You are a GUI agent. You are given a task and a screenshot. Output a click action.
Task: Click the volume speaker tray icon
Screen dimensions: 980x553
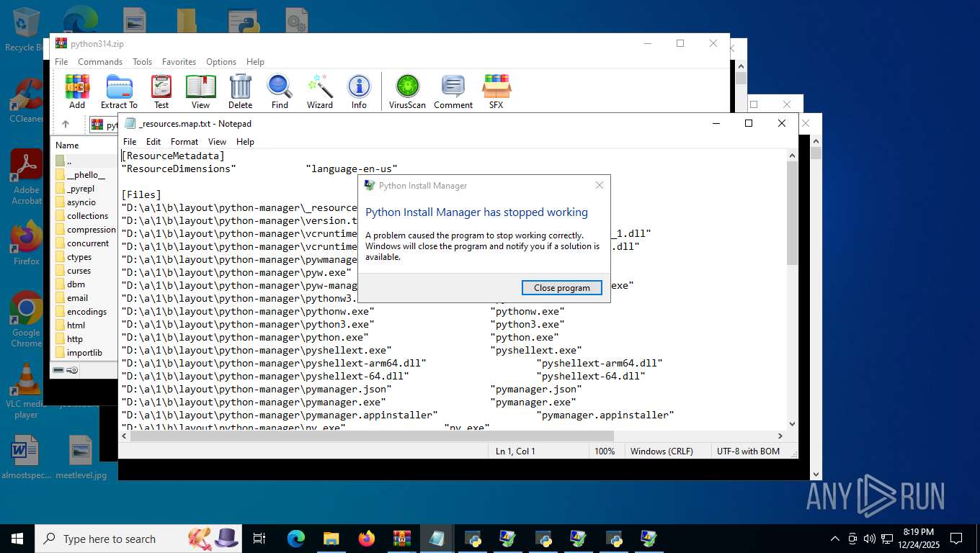(x=869, y=539)
